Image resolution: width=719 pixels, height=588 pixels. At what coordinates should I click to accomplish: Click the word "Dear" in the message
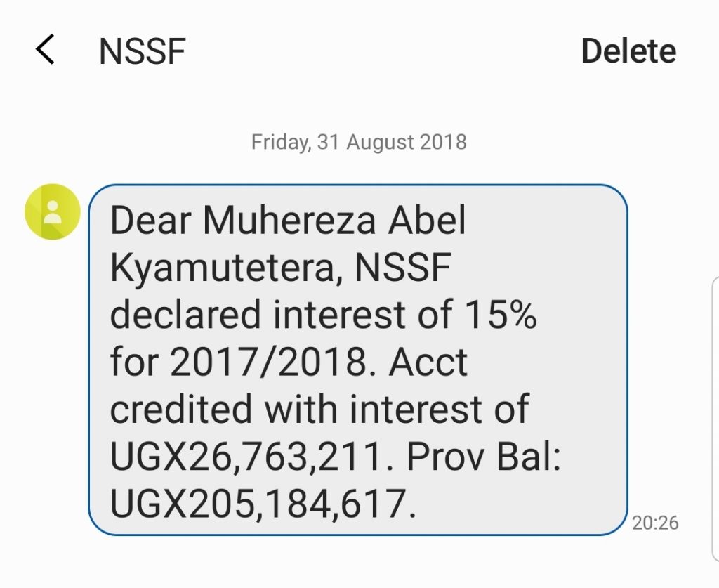151,221
